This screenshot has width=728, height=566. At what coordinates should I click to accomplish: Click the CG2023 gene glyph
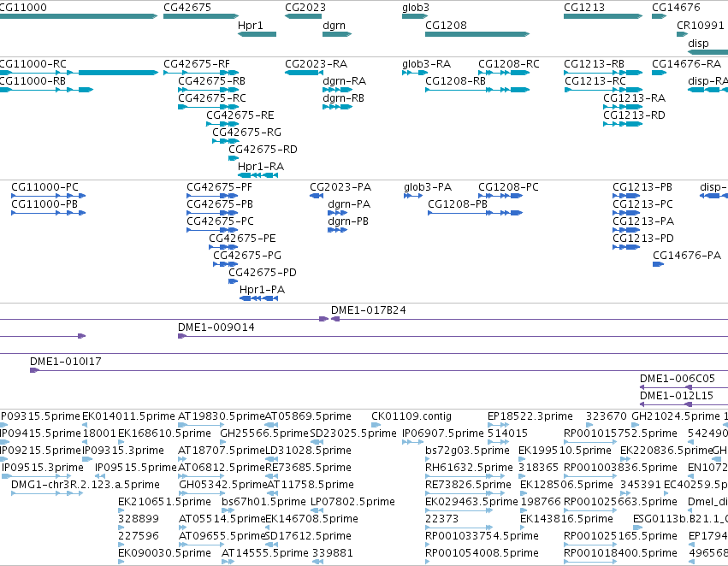click(303, 16)
